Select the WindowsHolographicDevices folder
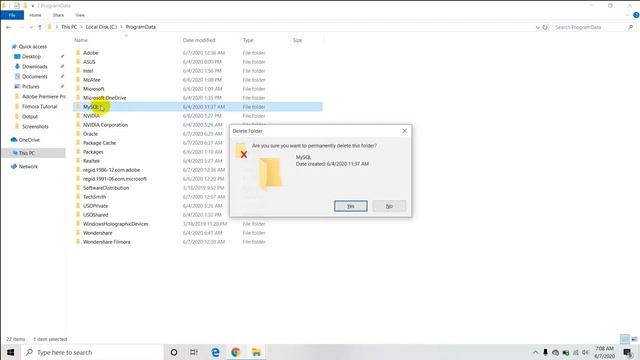Image resolution: width=640 pixels, height=360 pixels. coord(116,224)
